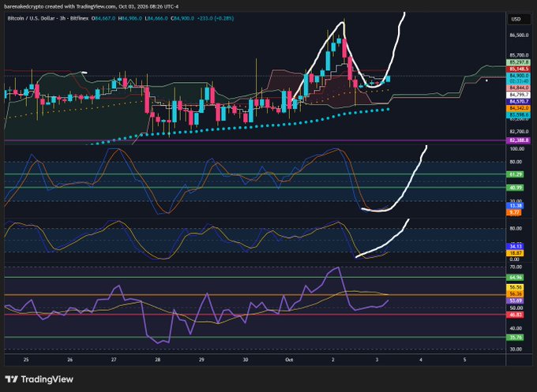Viewport: 537px width, 392px height.
Task: Select the green 64.96 RSI level tag
Action: click(x=515, y=278)
